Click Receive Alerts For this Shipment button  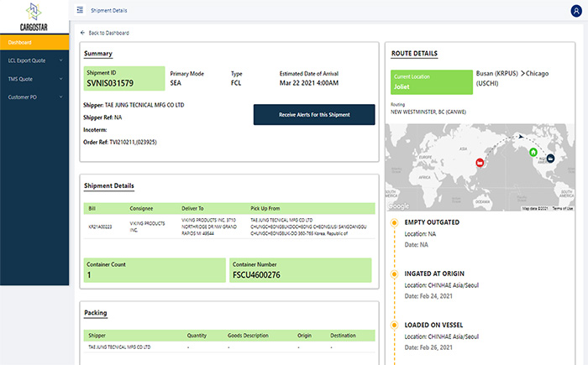pos(314,115)
